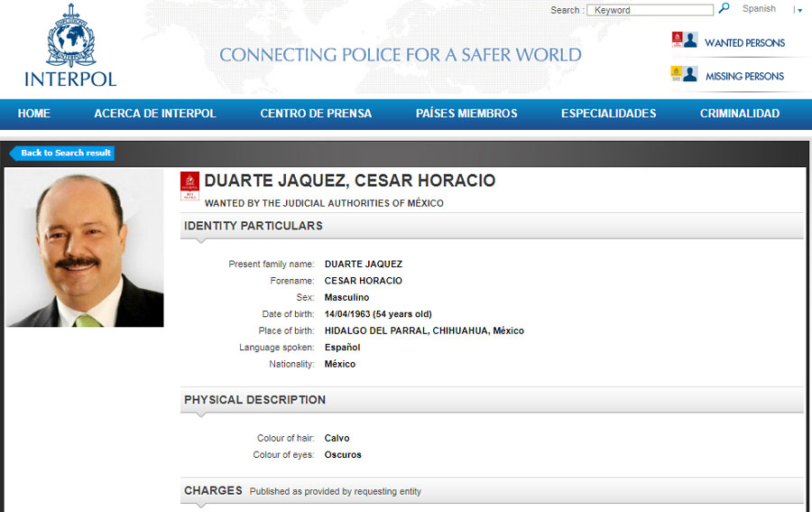
Task: Select eye colour value Oscuros
Action: coord(343,454)
